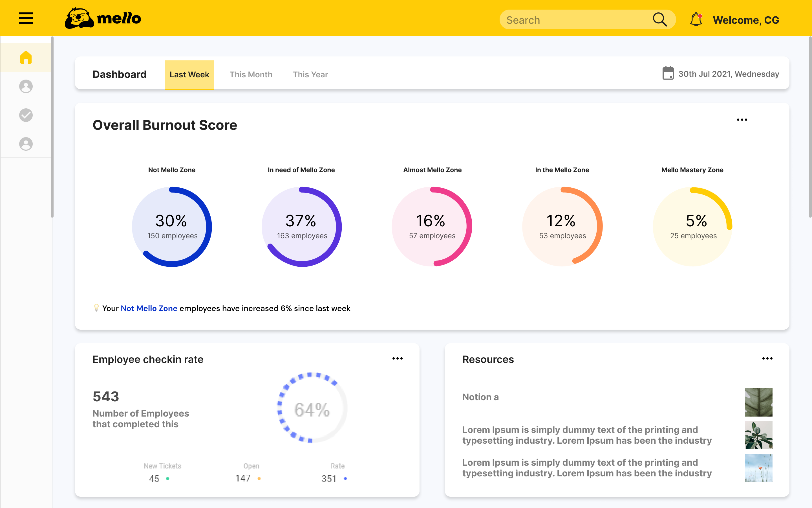Click Welcome, CG user label

pos(746,20)
